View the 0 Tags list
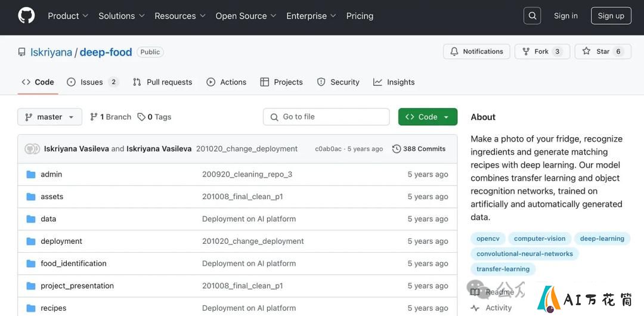Image resolution: width=644 pixels, height=316 pixels. click(x=154, y=117)
